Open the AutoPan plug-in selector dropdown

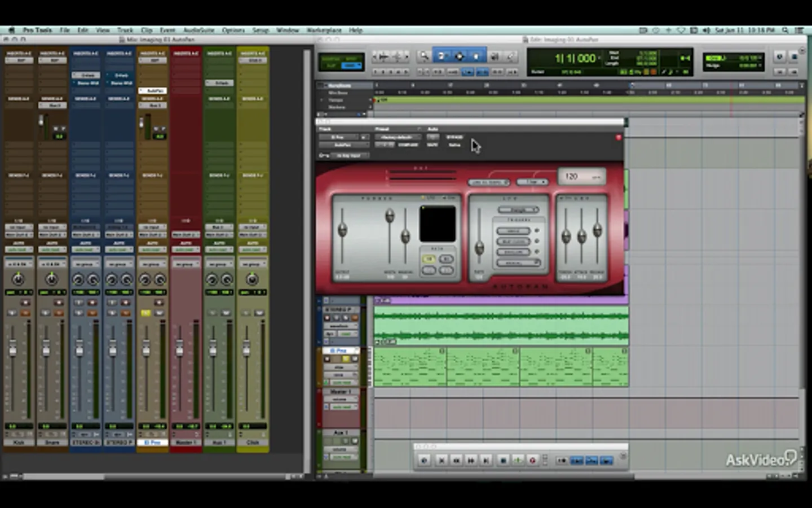(343, 145)
